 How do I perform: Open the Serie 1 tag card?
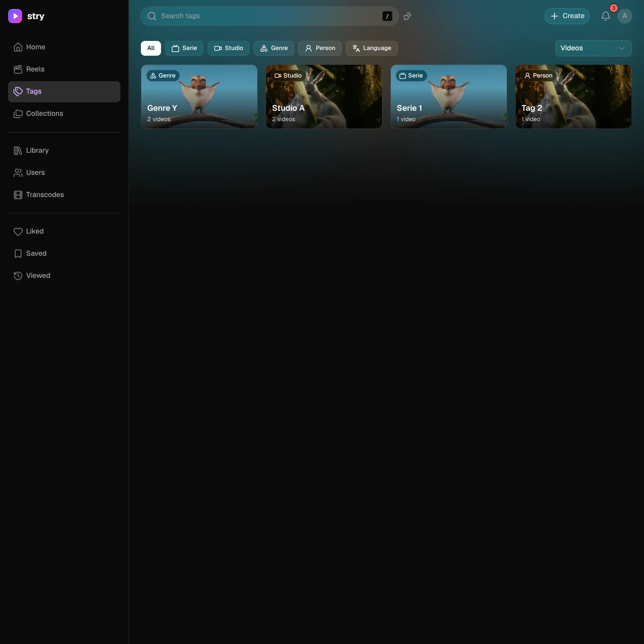(449, 97)
